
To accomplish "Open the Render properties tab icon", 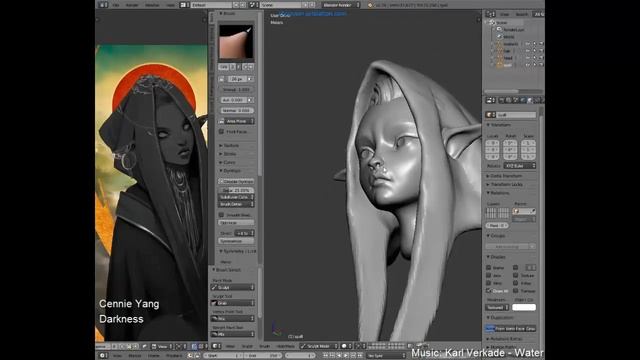I will click(501, 100).
